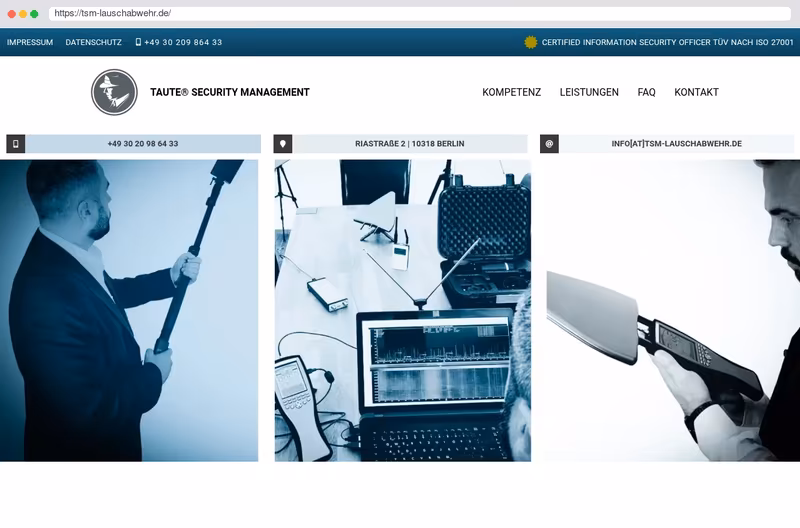Open the FAQ menu item
The image size is (800, 528).
tap(646, 92)
